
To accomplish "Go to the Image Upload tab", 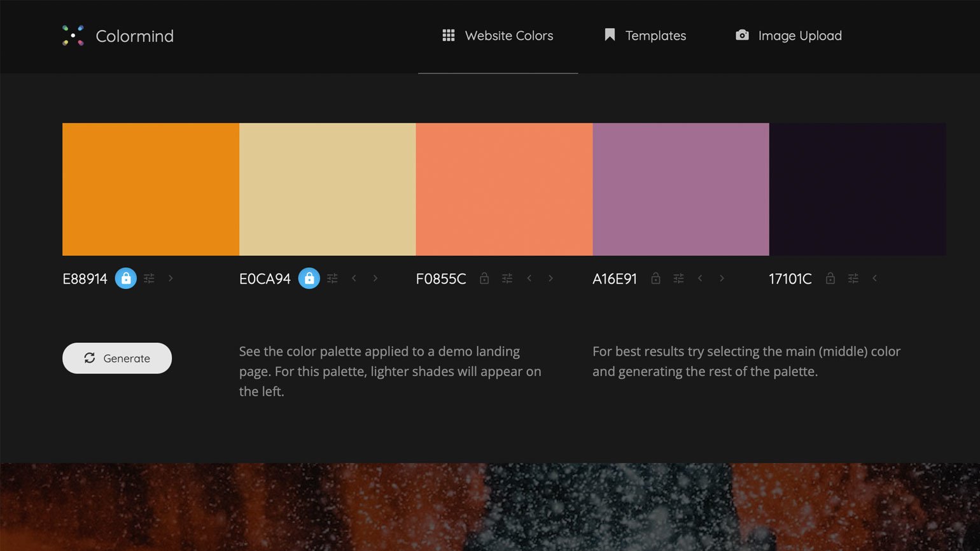I will (x=788, y=36).
